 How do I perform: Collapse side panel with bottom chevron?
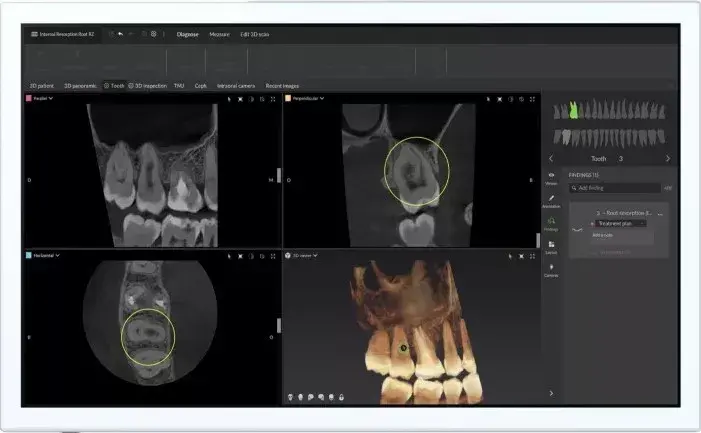(551, 393)
